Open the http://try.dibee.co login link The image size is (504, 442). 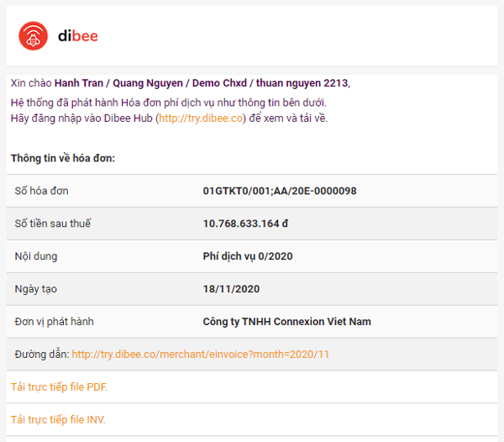pyautogui.click(x=201, y=118)
